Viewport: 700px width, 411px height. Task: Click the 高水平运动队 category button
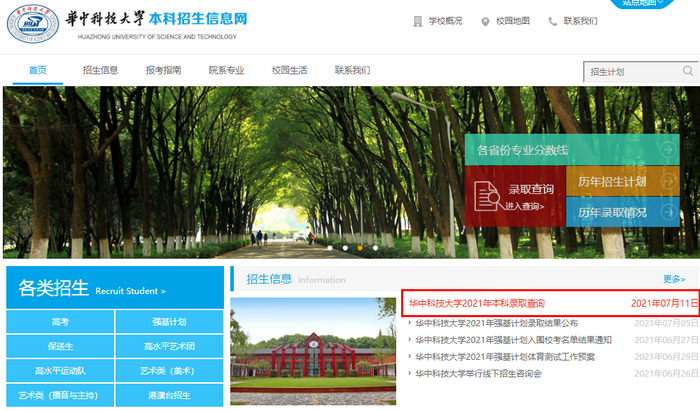click(x=60, y=371)
